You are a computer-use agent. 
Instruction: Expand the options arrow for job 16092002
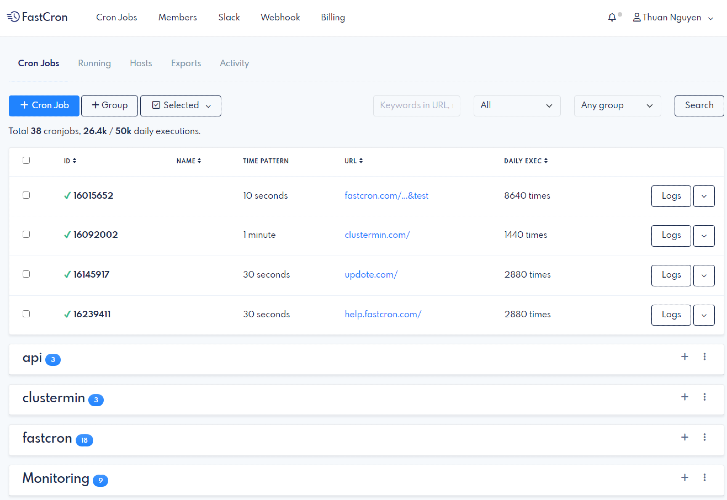[704, 236]
